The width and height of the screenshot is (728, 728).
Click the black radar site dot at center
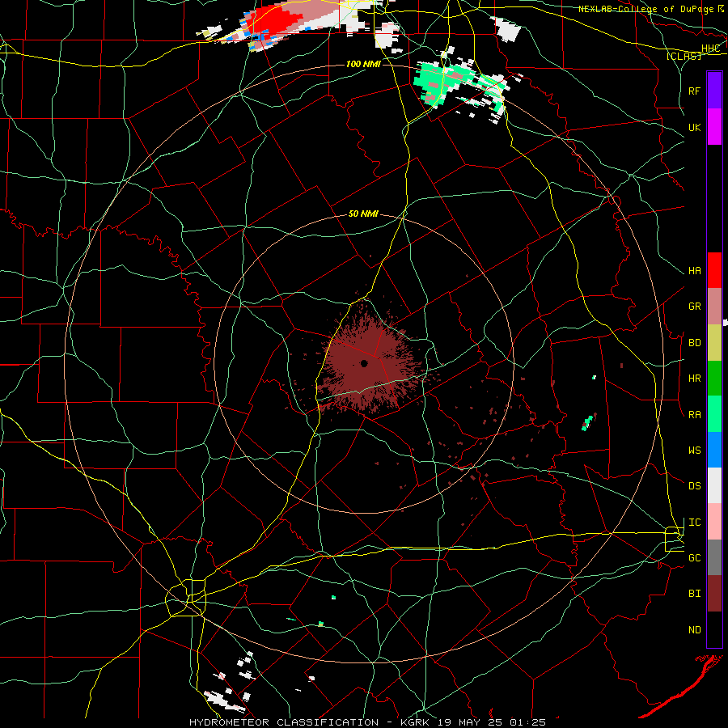(x=364, y=363)
